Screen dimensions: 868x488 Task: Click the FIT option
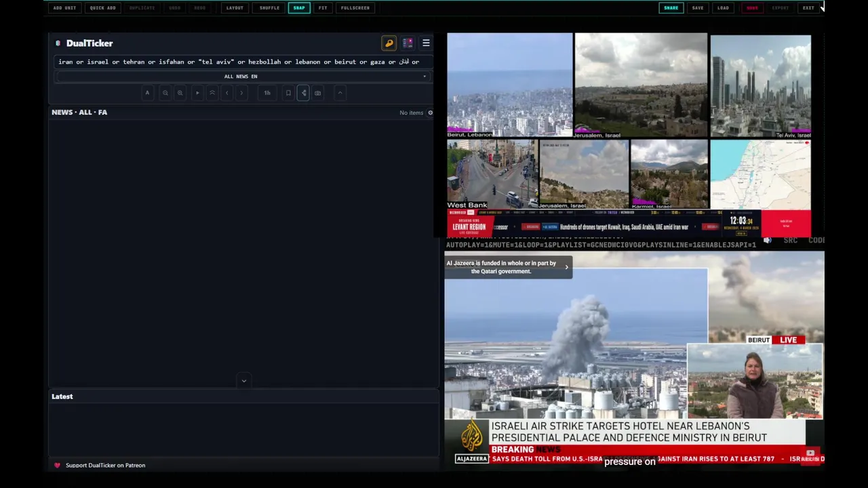(x=323, y=8)
